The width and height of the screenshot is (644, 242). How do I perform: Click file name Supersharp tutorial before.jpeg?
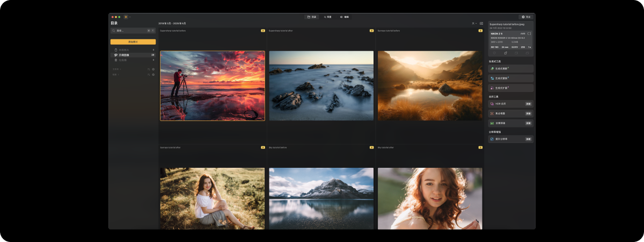(x=507, y=24)
